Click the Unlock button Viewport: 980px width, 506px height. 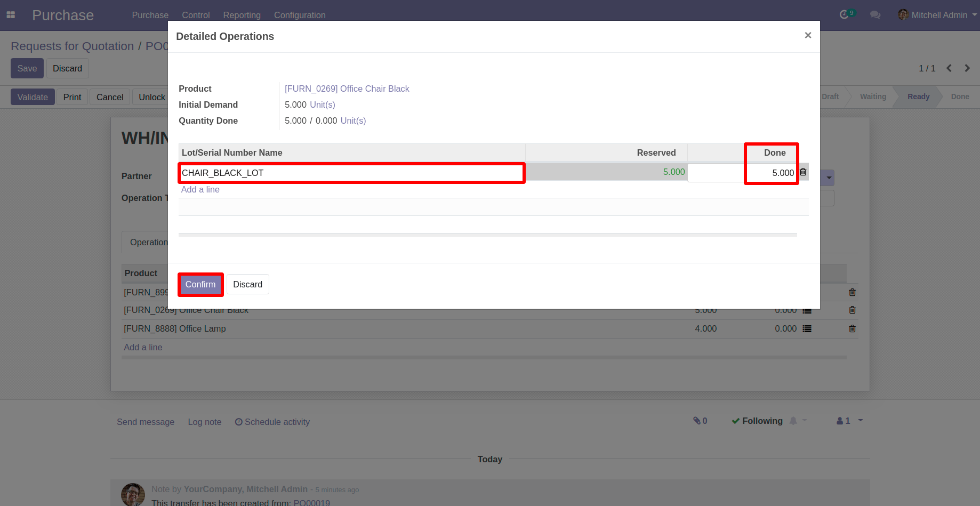(151, 97)
